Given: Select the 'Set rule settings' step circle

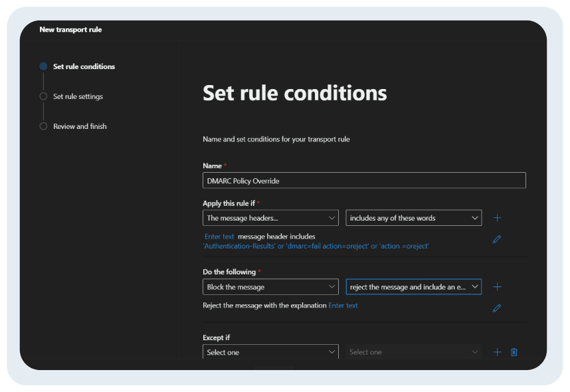Looking at the screenshot, I should point(43,96).
